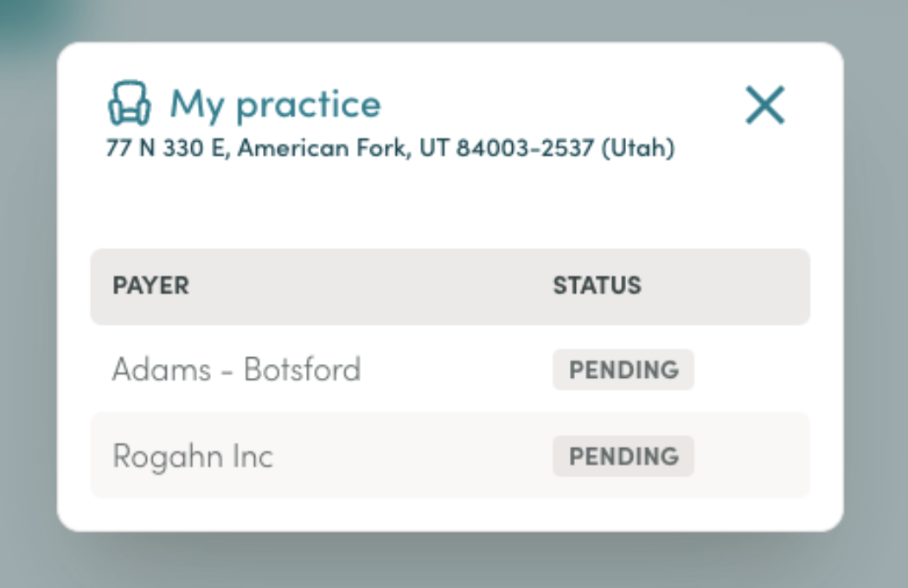Click "American Fork" in the address
The height and width of the screenshot is (588, 908).
[326, 149]
